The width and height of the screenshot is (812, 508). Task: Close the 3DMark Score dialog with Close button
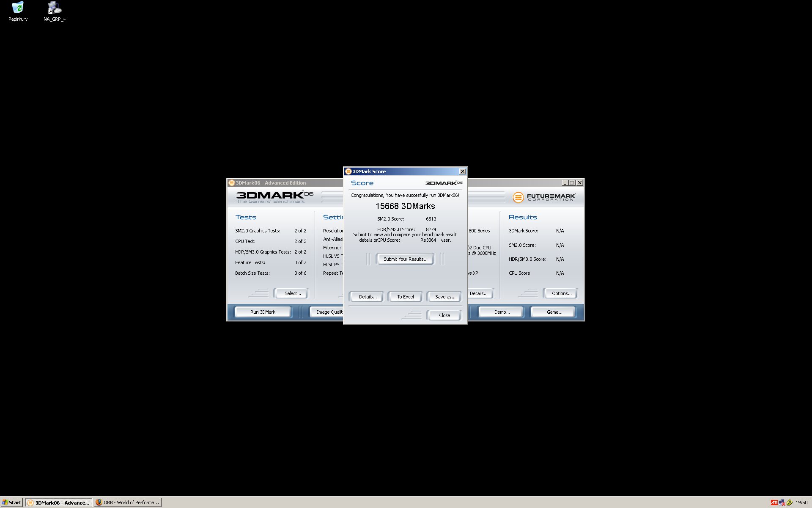[x=444, y=315]
